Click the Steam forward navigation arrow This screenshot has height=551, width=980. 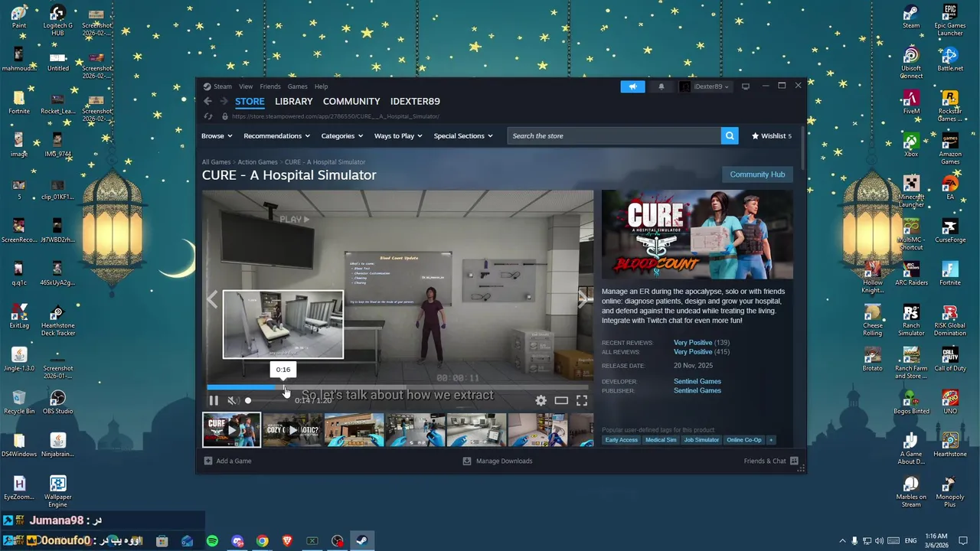(224, 101)
